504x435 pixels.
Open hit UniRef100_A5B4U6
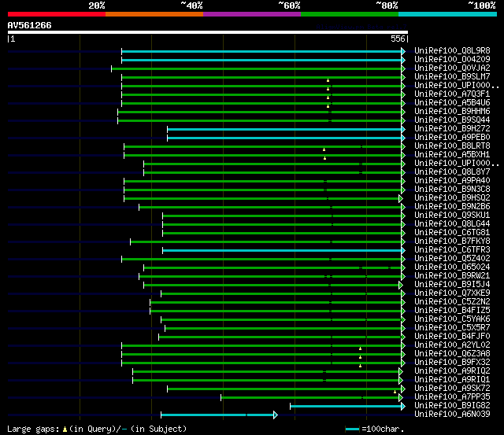(452, 103)
